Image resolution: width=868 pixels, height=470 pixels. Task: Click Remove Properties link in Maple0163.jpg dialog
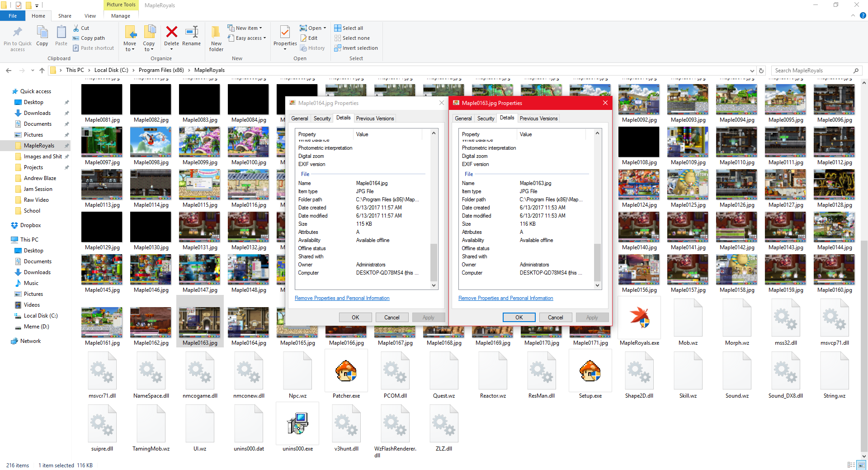pos(505,298)
